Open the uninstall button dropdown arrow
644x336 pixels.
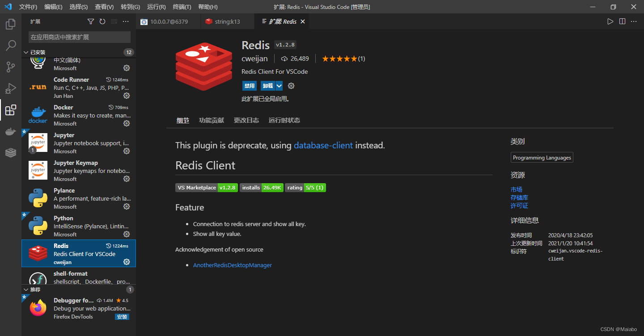coord(279,86)
